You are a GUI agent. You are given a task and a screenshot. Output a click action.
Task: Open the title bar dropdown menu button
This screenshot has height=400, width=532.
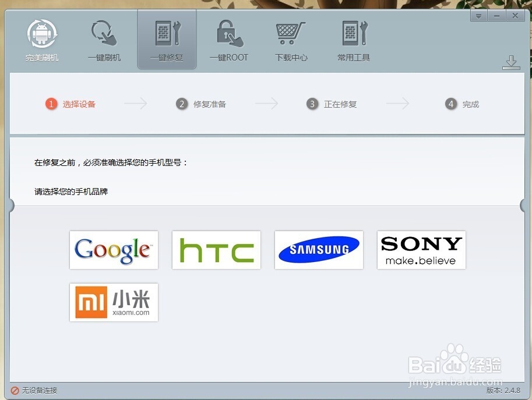[x=479, y=16]
